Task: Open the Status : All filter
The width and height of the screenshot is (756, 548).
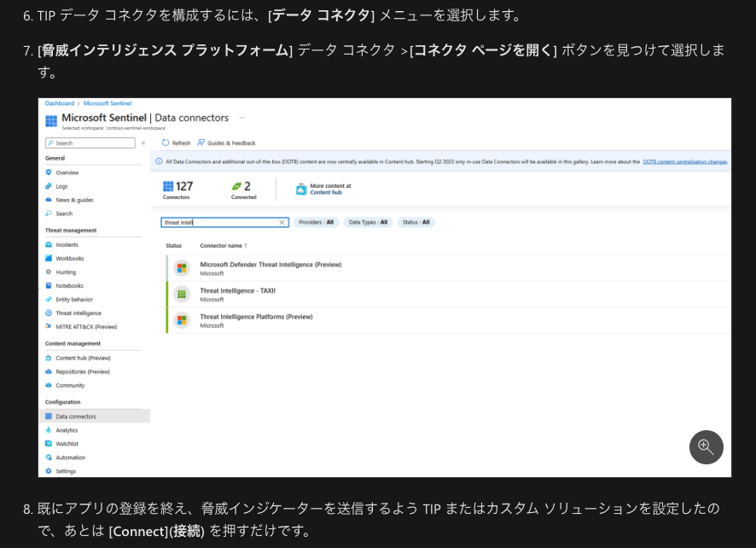Action: coord(416,223)
